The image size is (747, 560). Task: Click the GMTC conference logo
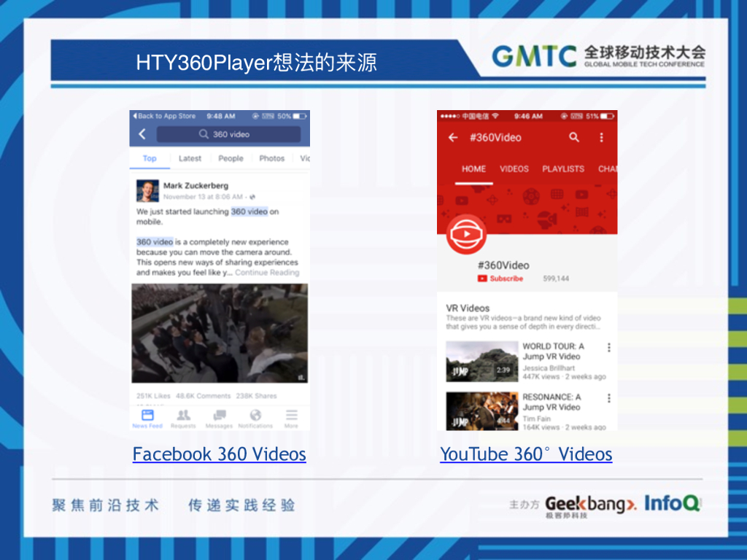tap(598, 56)
